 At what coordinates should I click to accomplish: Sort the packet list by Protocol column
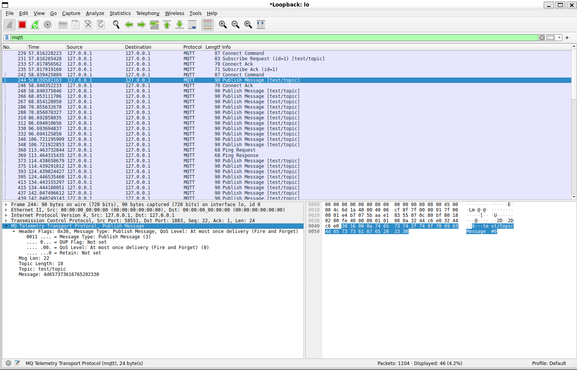click(x=193, y=47)
